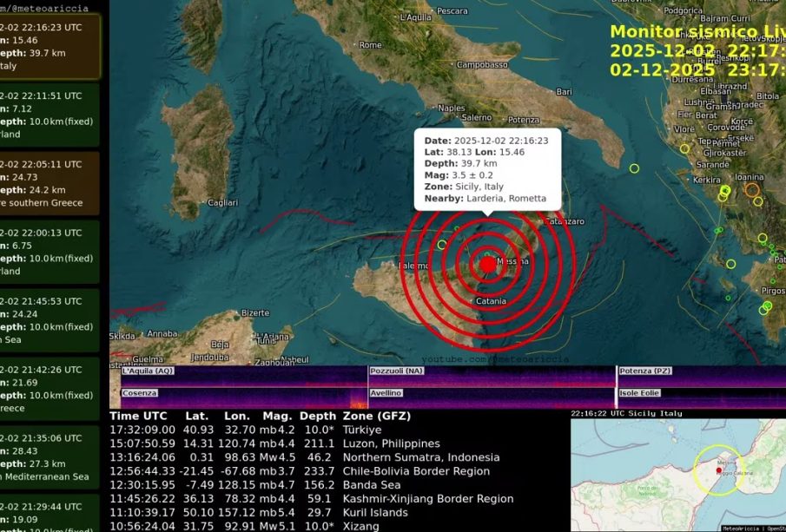Click the red epicenter dot near Messina
786x532 pixels.
pos(488,264)
